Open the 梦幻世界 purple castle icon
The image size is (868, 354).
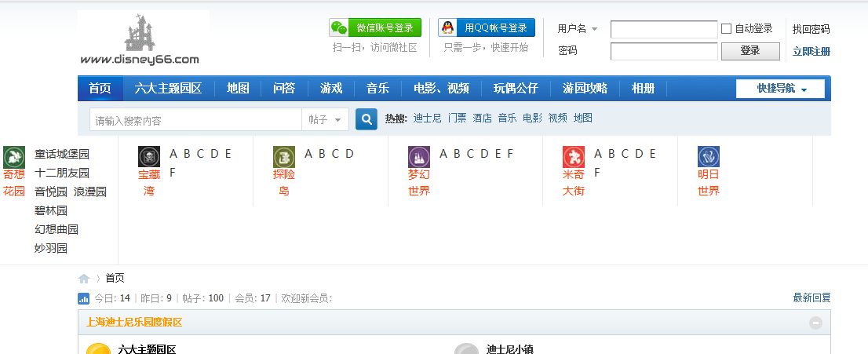(x=419, y=157)
